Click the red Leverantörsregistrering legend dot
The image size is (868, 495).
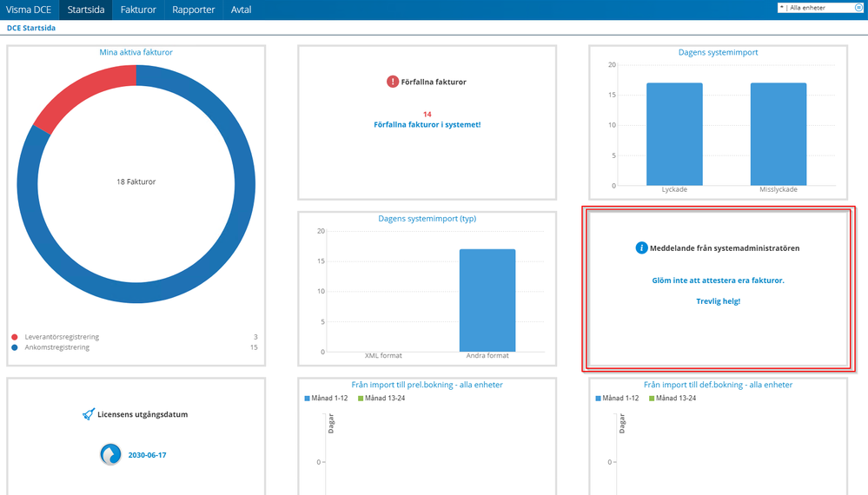(x=15, y=337)
